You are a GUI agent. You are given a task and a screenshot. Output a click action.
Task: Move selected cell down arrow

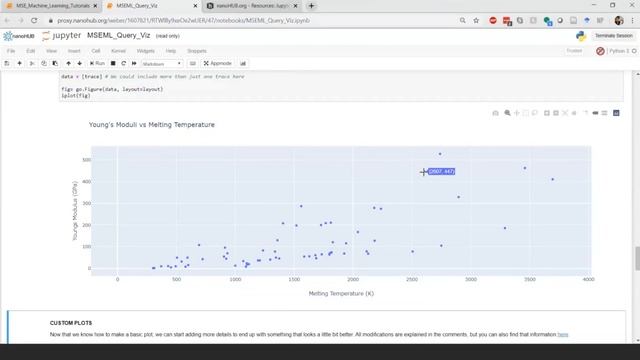pos(80,63)
